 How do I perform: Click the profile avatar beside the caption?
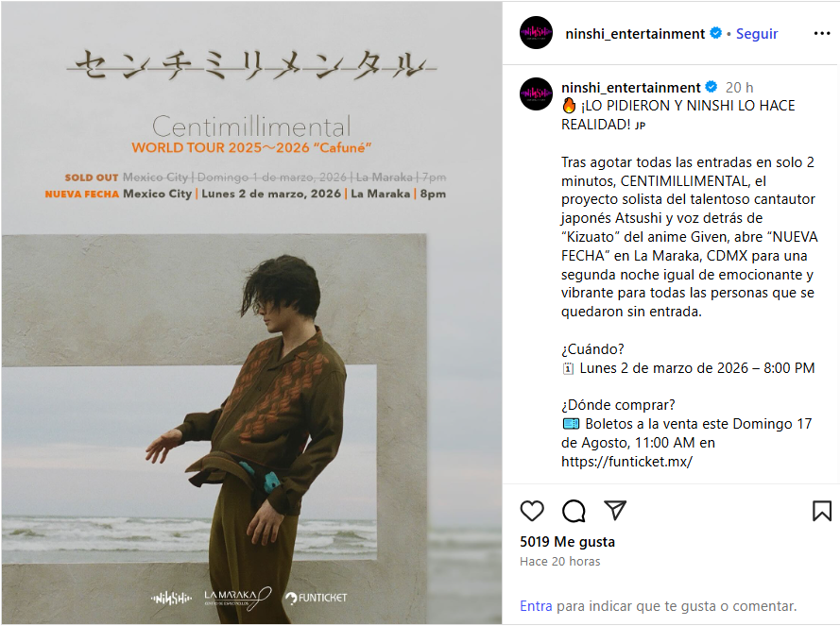(x=536, y=93)
